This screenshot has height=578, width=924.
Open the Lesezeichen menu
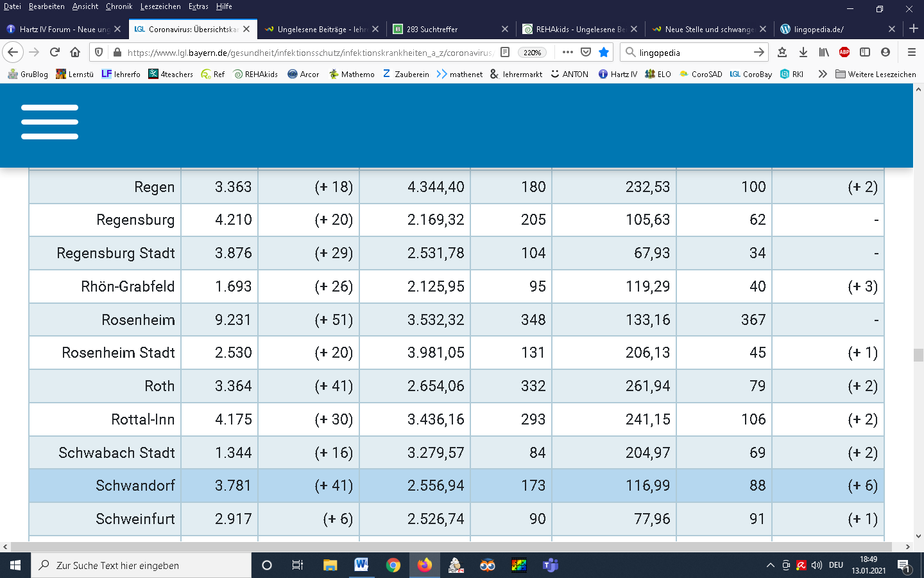coord(160,6)
